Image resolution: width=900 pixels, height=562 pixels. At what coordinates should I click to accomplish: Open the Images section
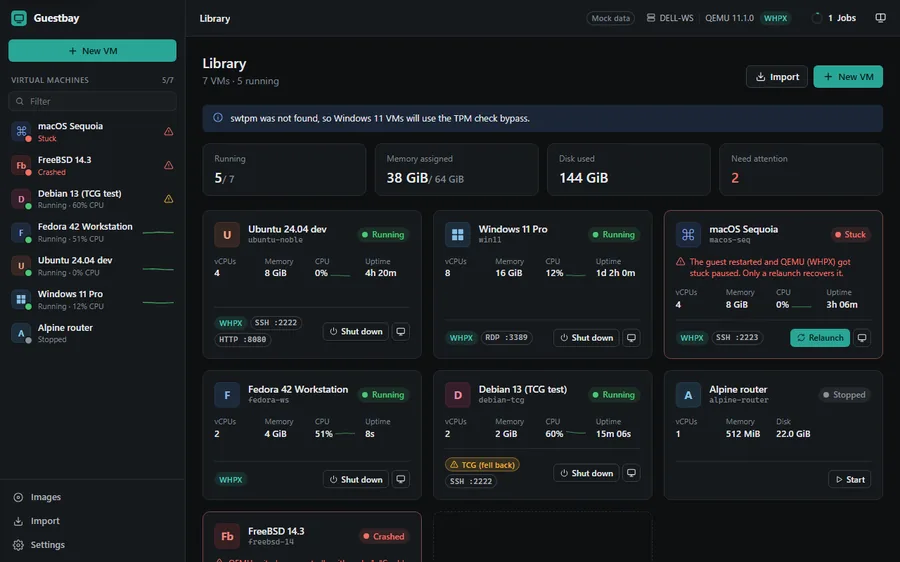pos(92,497)
